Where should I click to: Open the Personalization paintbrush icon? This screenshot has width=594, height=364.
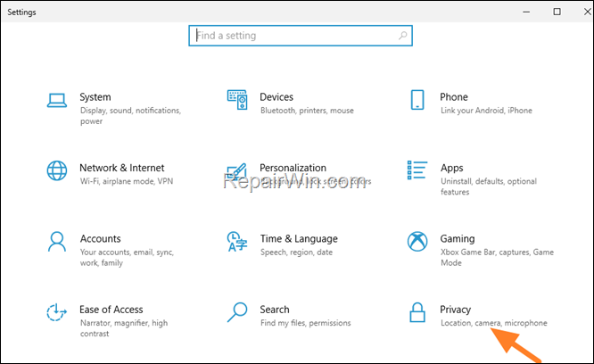click(237, 171)
